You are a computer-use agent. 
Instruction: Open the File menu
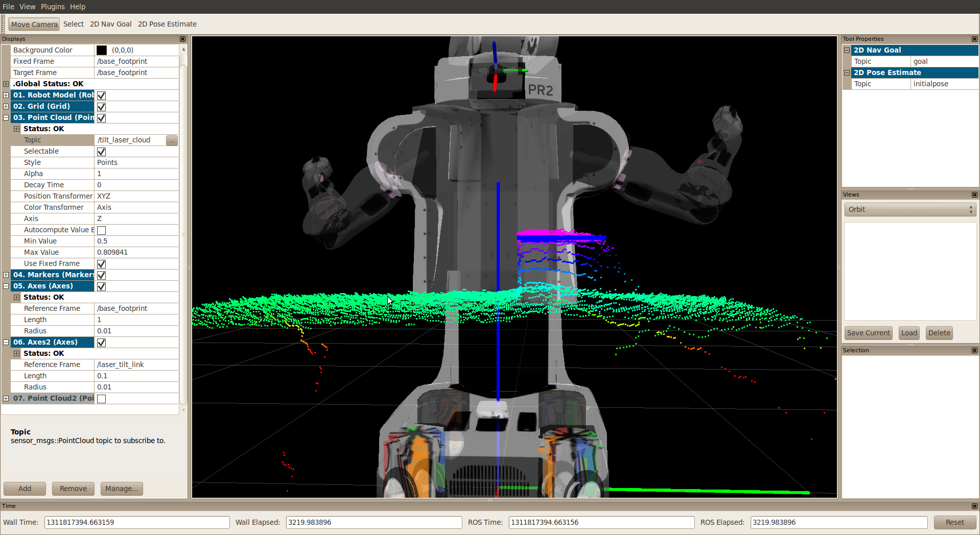point(8,7)
